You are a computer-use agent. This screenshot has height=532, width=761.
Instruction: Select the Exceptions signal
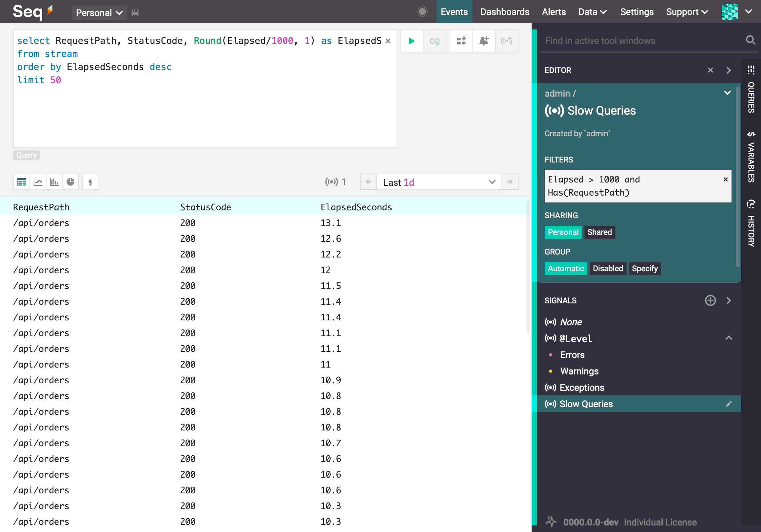coord(582,388)
